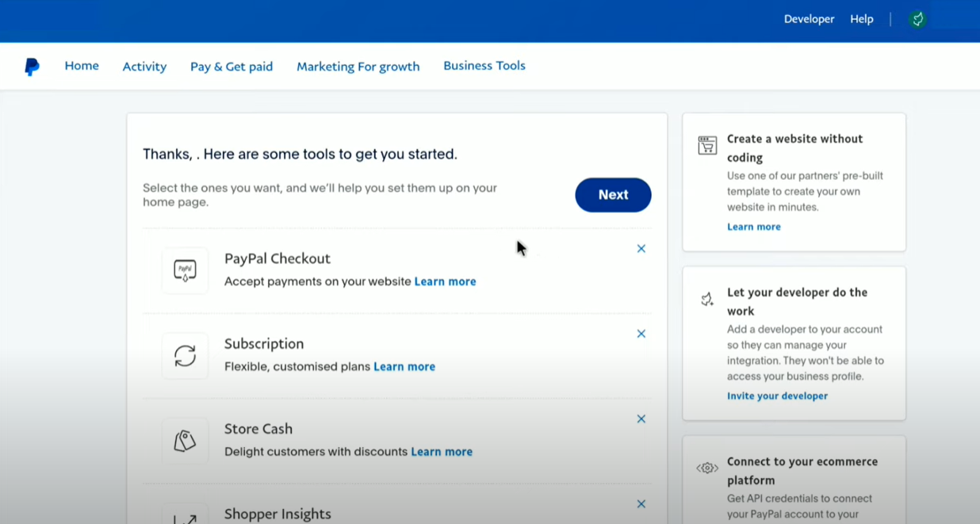Click the developer rocket icon

[x=707, y=299]
